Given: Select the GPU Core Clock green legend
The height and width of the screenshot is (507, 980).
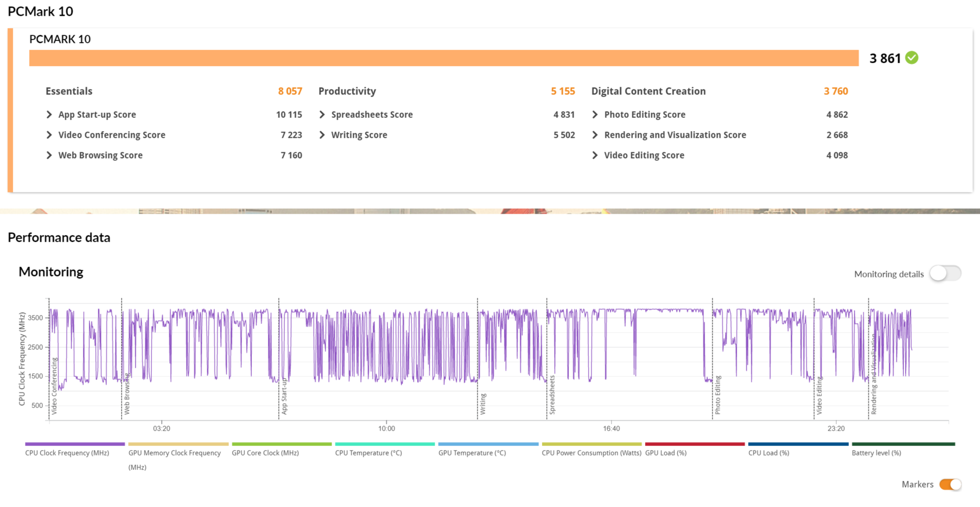Looking at the screenshot, I should pos(282,450).
